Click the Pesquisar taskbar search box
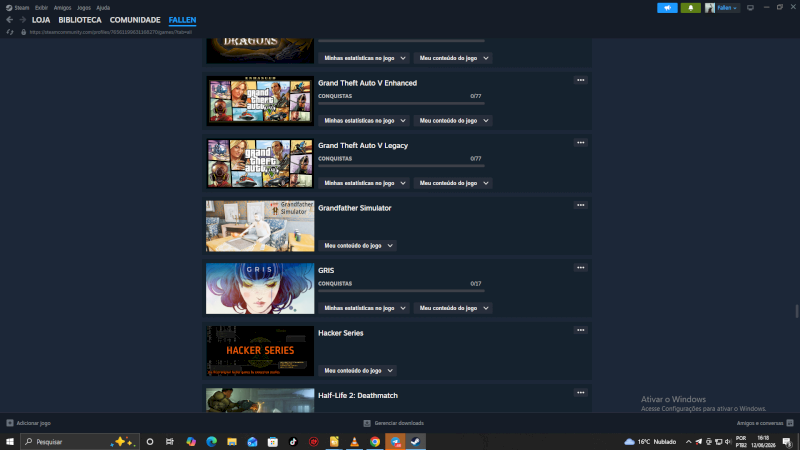 80,442
